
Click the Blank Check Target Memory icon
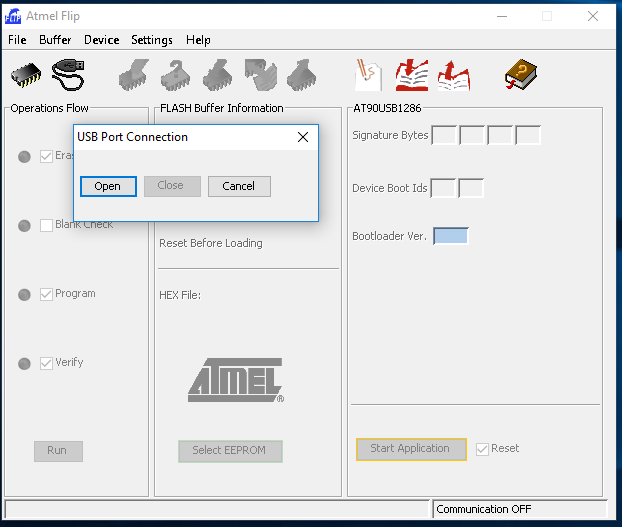pyautogui.click(x=175, y=75)
